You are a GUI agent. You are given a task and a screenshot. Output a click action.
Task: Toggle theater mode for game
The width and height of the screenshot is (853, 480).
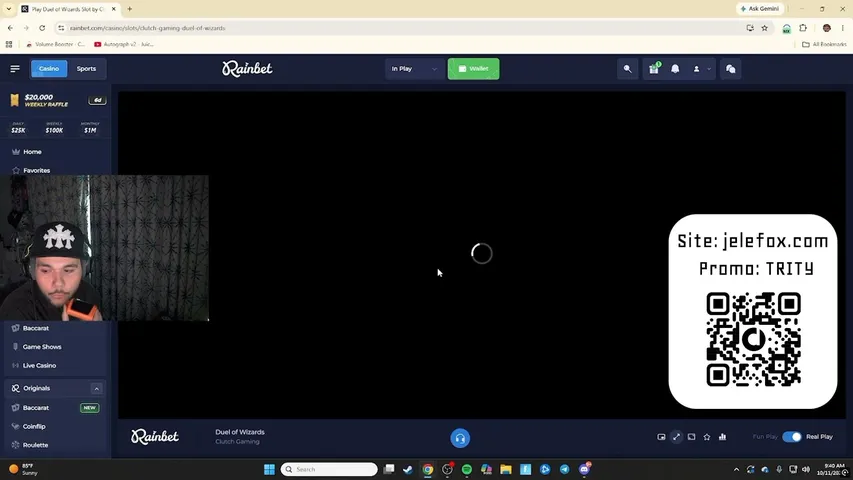click(691, 437)
